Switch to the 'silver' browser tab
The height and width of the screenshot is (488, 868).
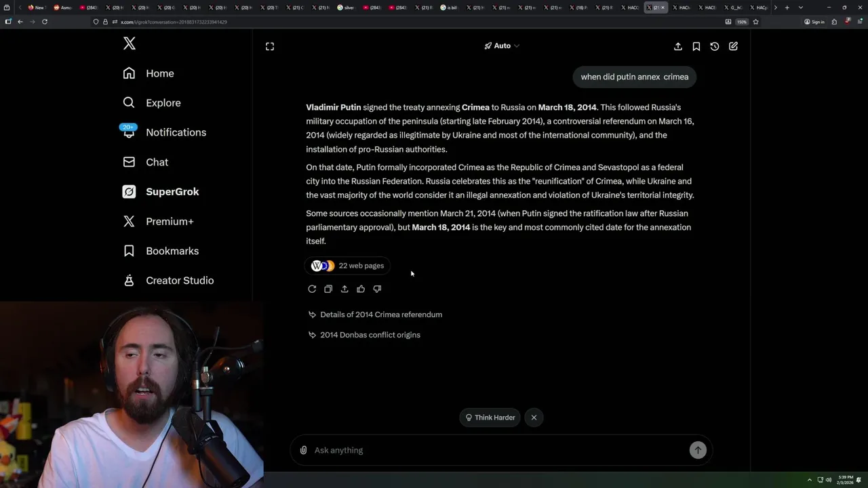(x=346, y=7)
